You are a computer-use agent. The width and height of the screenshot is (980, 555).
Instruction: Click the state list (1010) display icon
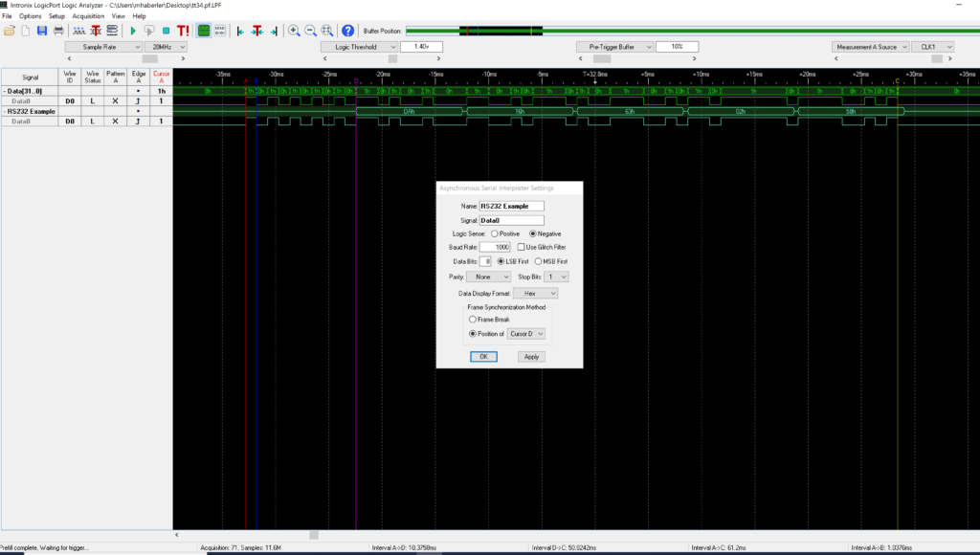[x=219, y=30]
